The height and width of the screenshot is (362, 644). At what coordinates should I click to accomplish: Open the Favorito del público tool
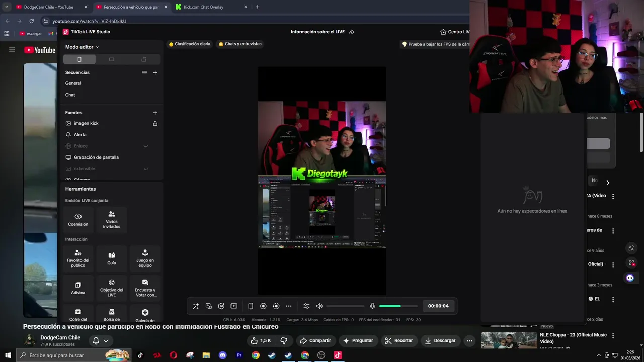point(78,258)
